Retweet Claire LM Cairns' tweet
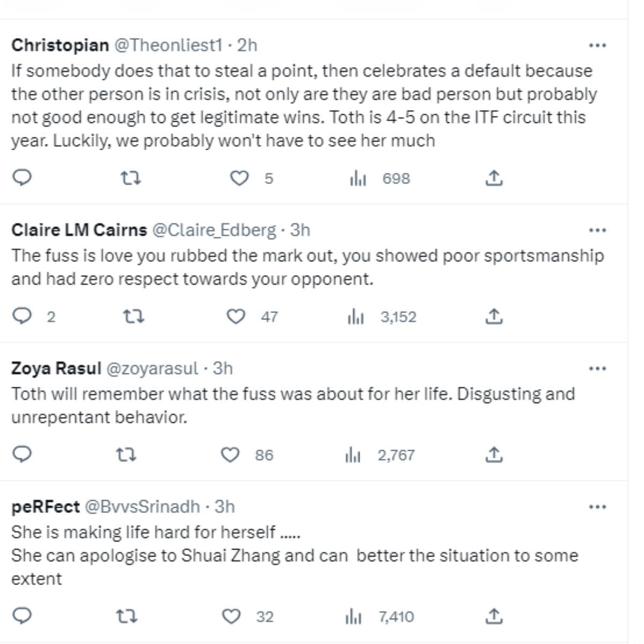This screenshot has width=644, height=644. pos(134,317)
